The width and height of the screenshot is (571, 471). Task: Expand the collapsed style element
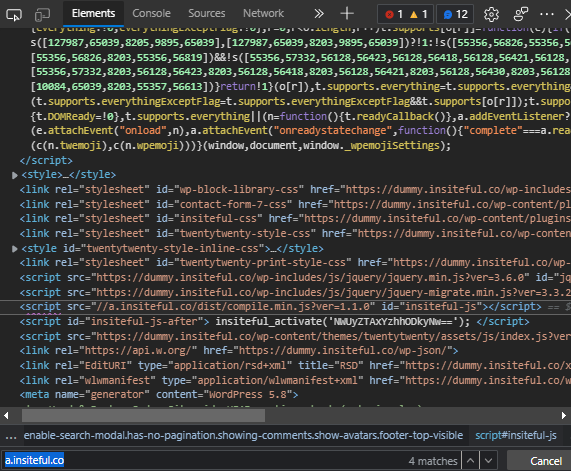pyautogui.click(x=15, y=175)
